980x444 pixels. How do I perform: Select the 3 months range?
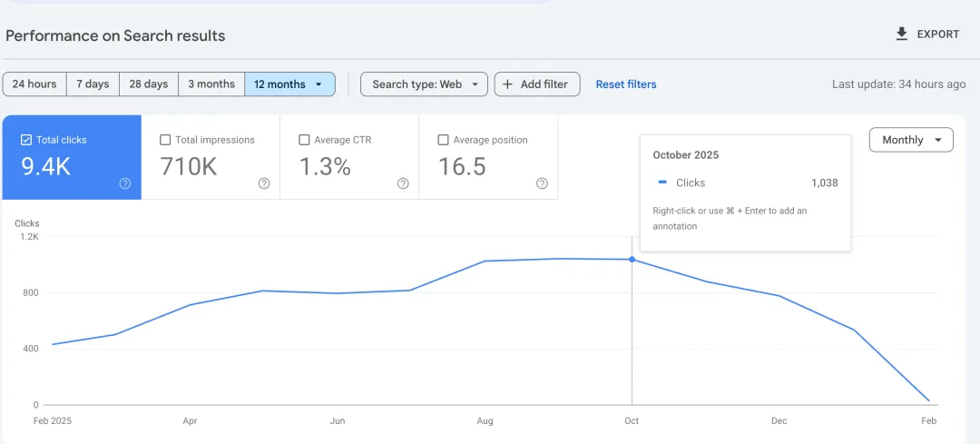coord(211,84)
